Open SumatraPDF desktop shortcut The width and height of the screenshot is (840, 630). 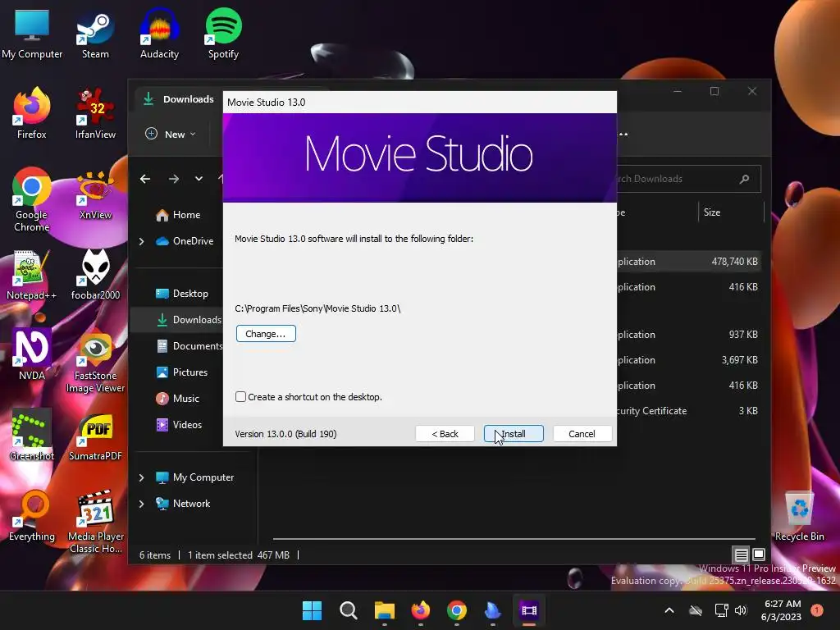95,436
